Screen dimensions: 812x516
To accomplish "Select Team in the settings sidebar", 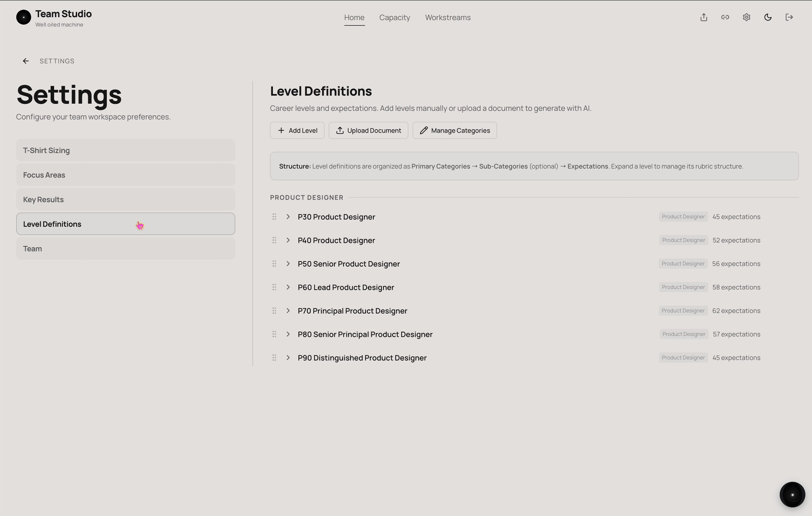I will [x=125, y=248].
